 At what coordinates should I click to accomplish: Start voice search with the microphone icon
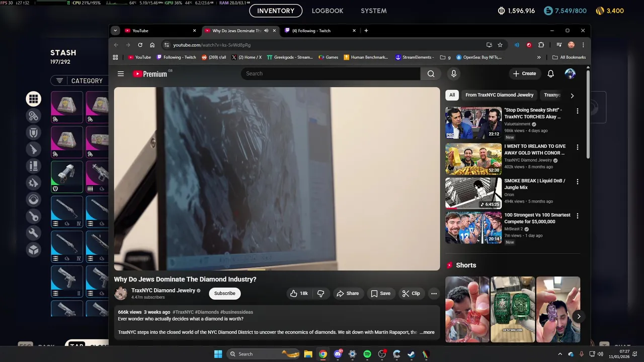(454, 74)
